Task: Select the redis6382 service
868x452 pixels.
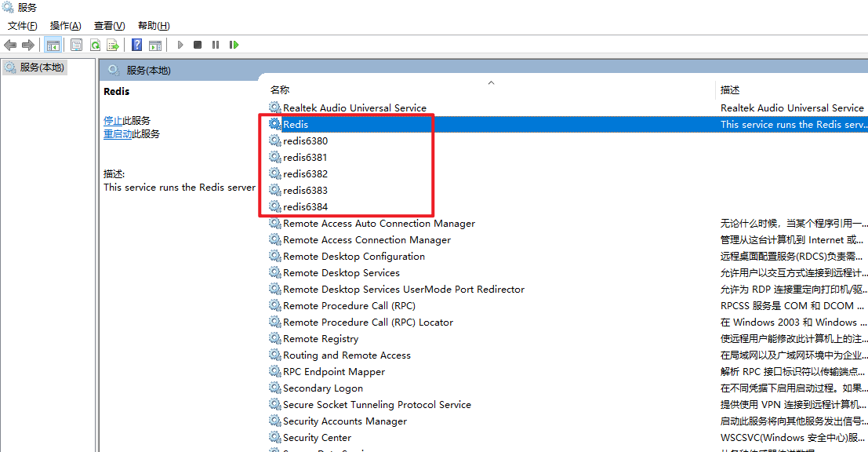Action: 305,174
